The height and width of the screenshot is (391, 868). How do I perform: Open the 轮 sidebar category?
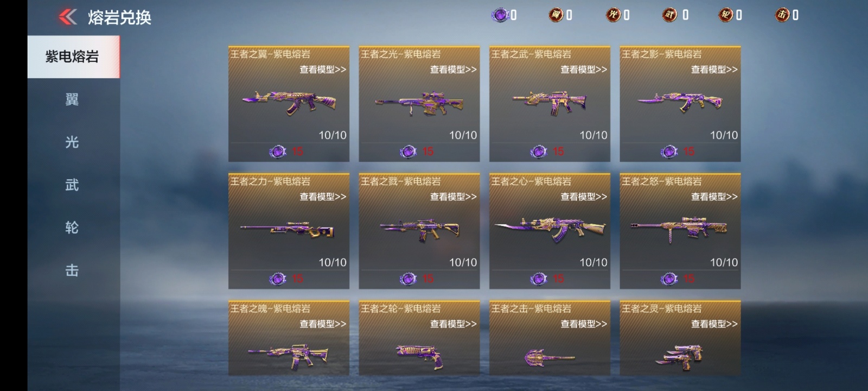click(x=73, y=228)
